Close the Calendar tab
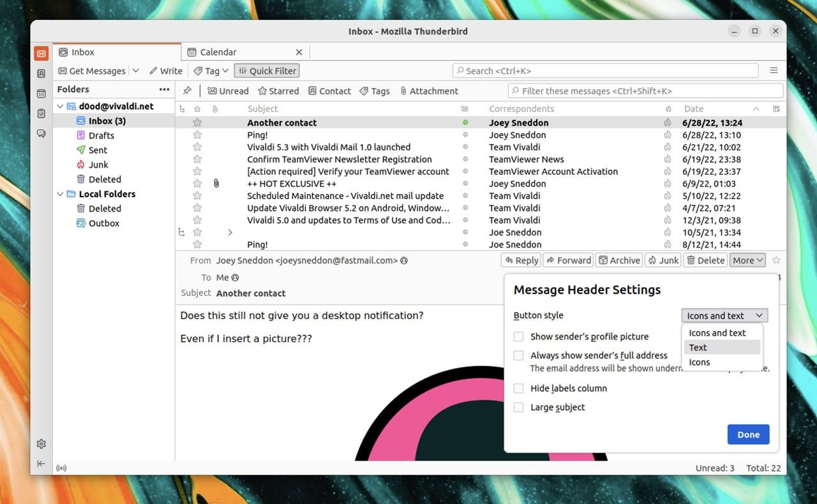 point(299,52)
